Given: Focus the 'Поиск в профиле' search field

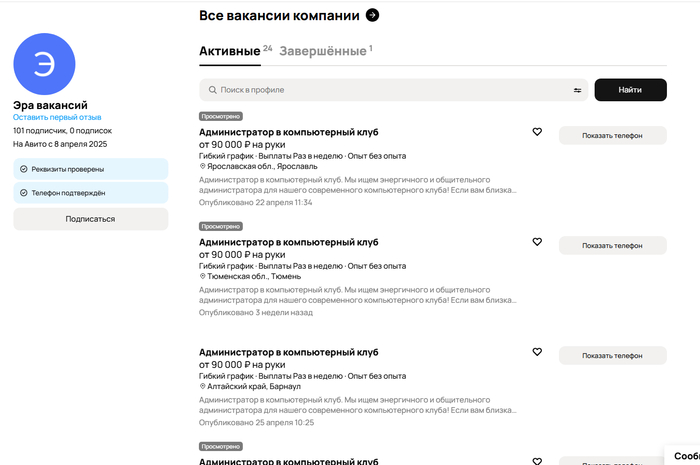Looking at the screenshot, I should pyautogui.click(x=390, y=90).
